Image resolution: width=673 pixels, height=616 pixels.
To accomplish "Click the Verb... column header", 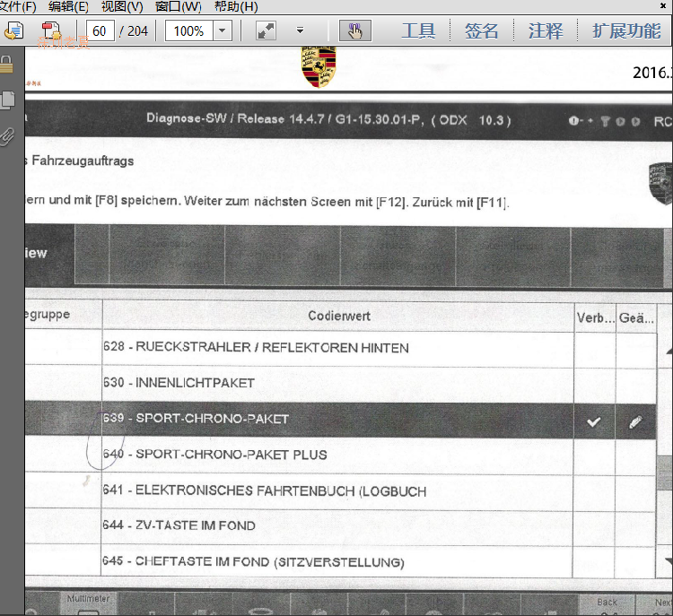I will [595, 318].
